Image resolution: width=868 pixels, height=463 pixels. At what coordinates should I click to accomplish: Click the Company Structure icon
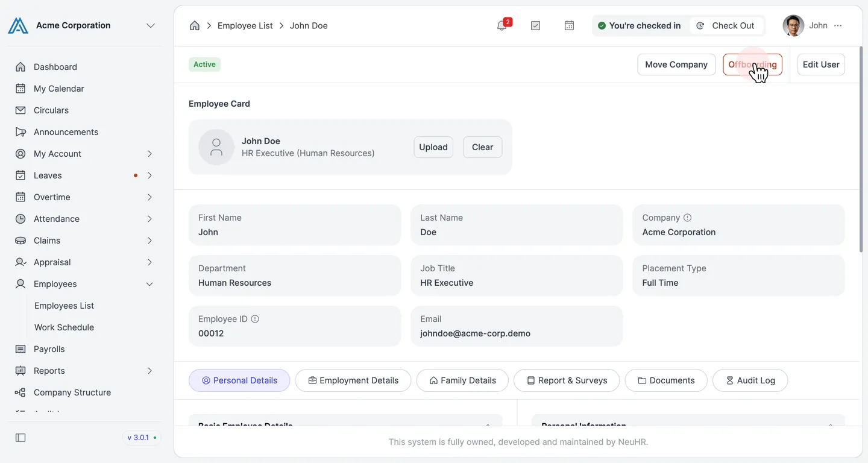20,392
